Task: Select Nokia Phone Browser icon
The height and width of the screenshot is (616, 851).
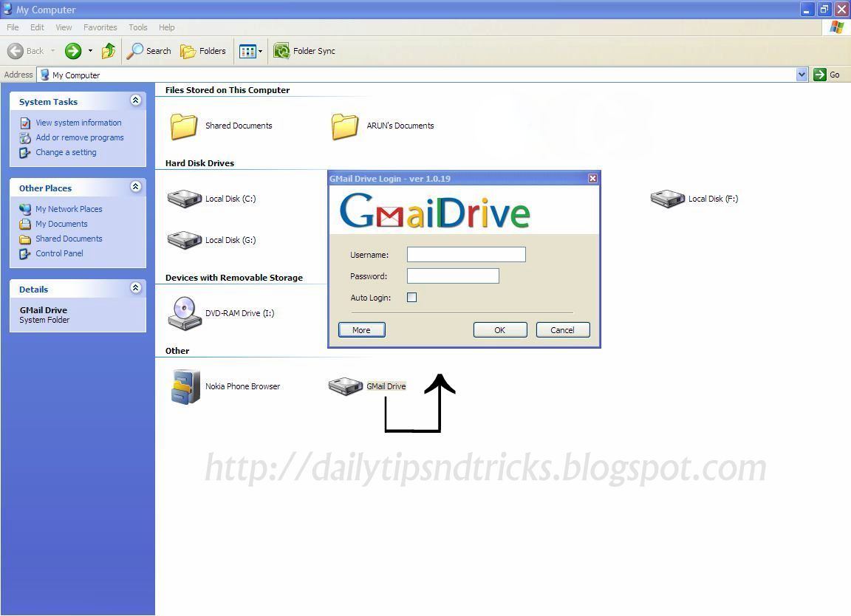Action: [x=185, y=386]
